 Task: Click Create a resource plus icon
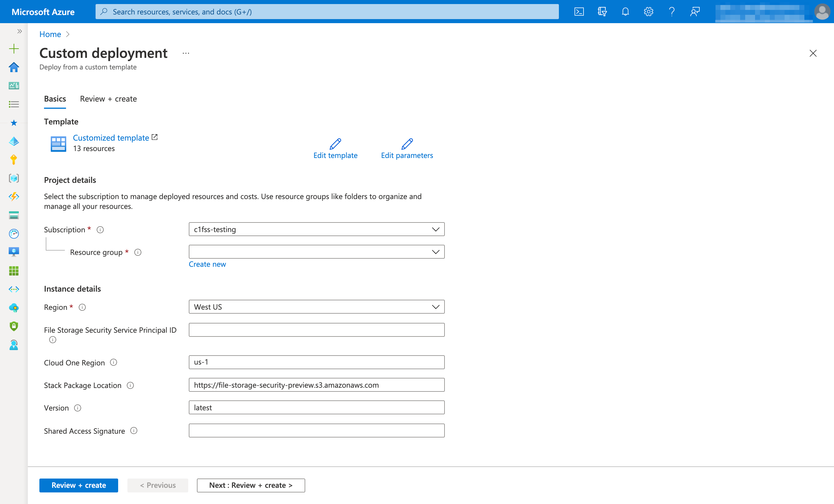[14, 49]
